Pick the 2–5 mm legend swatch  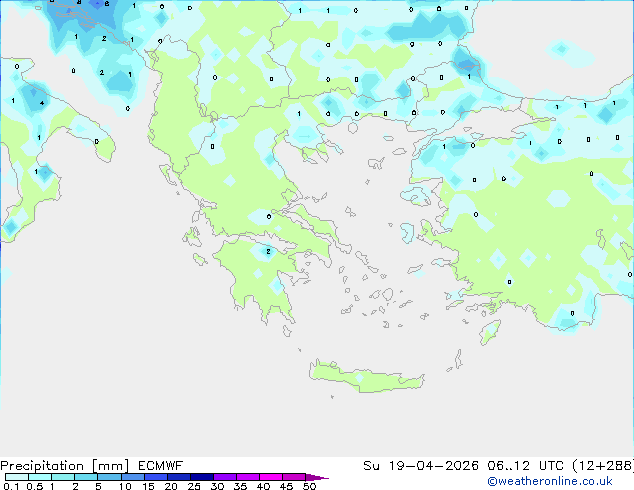(x=86, y=477)
